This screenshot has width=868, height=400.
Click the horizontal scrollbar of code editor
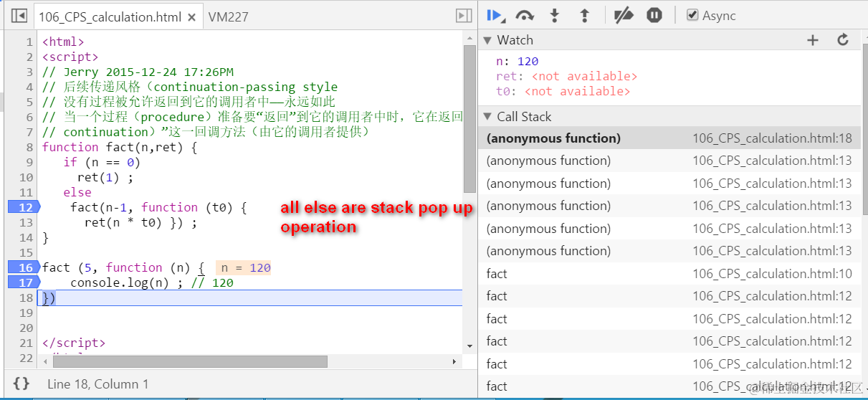[x=189, y=361]
